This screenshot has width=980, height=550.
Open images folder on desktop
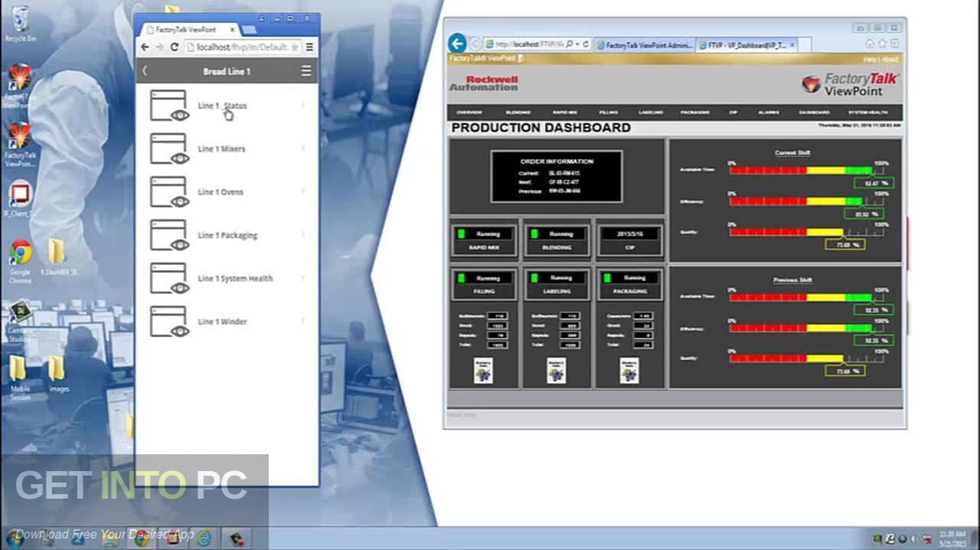(x=58, y=375)
